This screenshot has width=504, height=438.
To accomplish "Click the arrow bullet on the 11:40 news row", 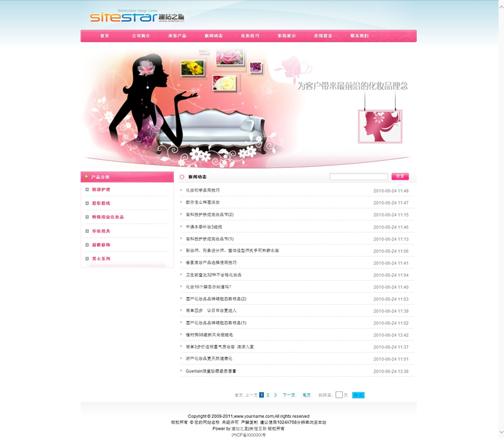I will tap(181, 286).
